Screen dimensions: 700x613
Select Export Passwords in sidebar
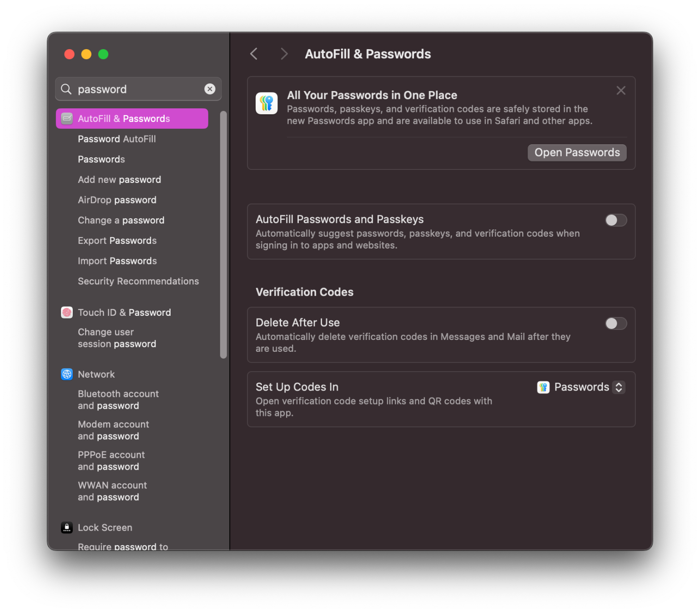[x=117, y=241]
